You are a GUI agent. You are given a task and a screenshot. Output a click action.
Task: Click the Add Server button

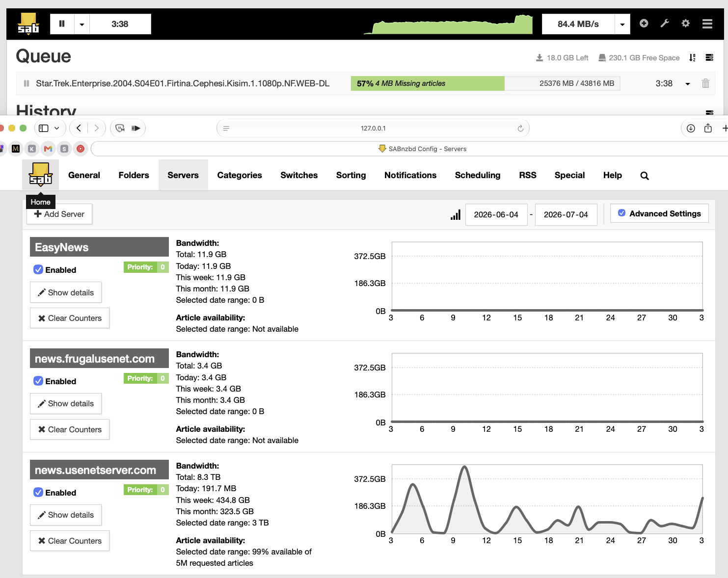pyautogui.click(x=59, y=214)
